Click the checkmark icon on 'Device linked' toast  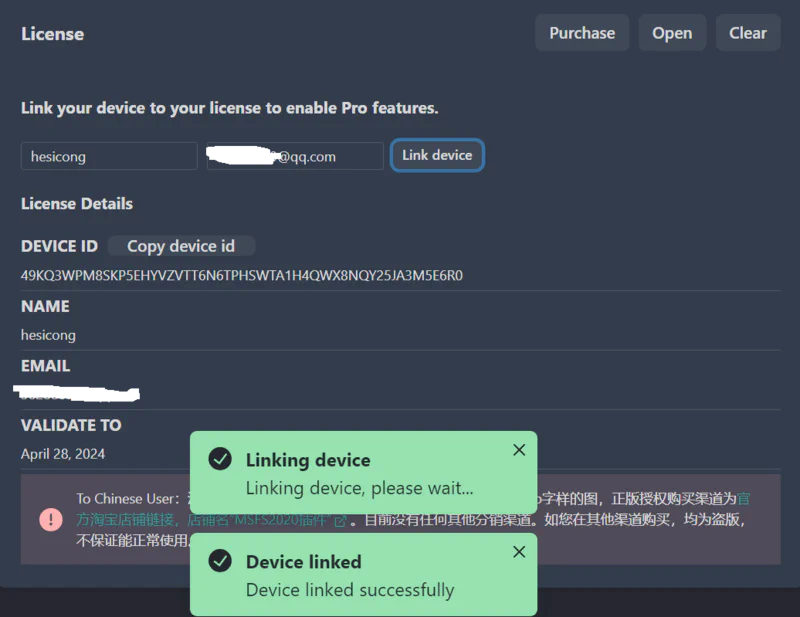tap(220, 562)
